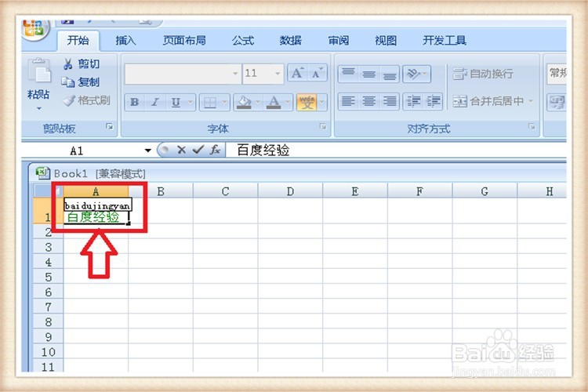
Task: Open the 字体 dialog launcher
Action: point(322,126)
